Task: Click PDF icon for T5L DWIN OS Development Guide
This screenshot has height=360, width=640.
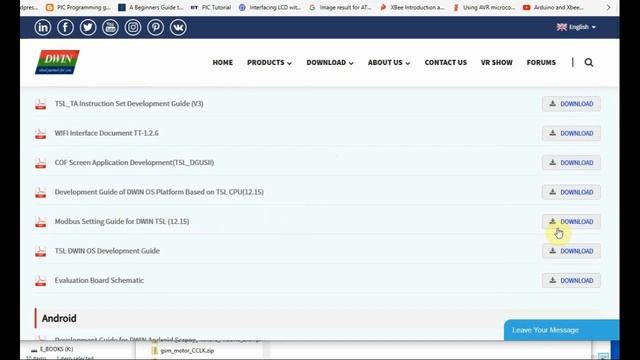Action: 40,251
